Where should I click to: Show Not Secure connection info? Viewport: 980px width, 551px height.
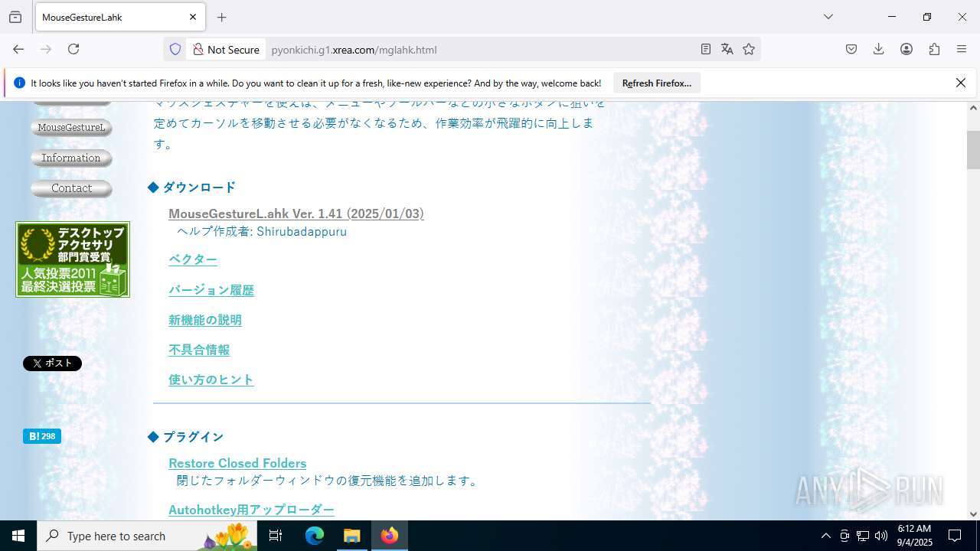[x=226, y=49]
